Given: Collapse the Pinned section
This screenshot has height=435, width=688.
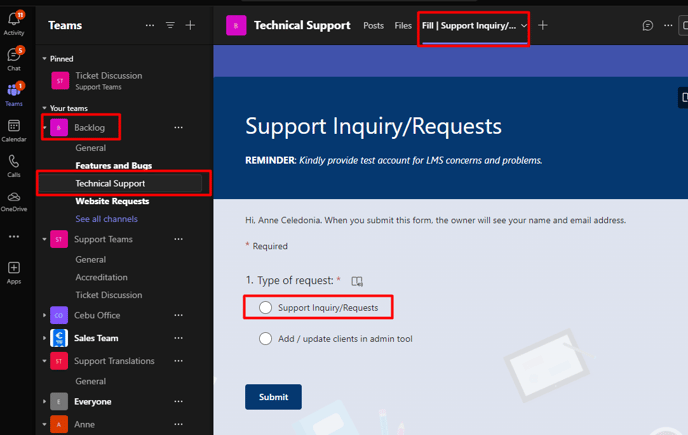Looking at the screenshot, I should tap(44, 58).
